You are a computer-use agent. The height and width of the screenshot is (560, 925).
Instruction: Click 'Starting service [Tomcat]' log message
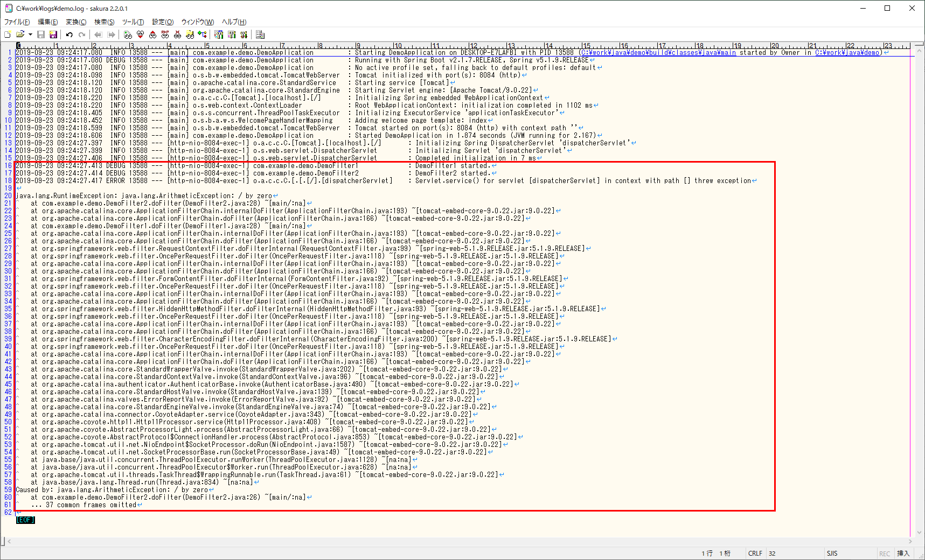[x=402, y=83]
